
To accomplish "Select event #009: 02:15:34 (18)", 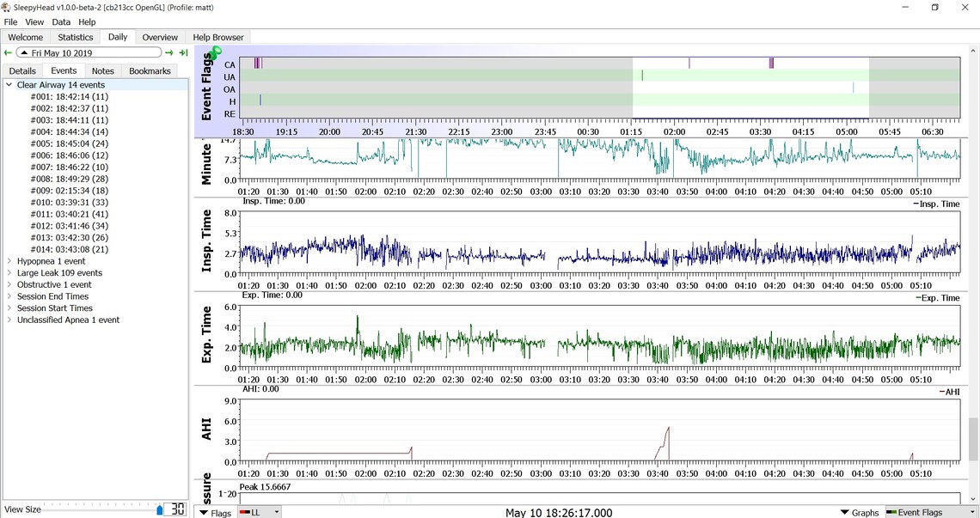I will 70,191.
